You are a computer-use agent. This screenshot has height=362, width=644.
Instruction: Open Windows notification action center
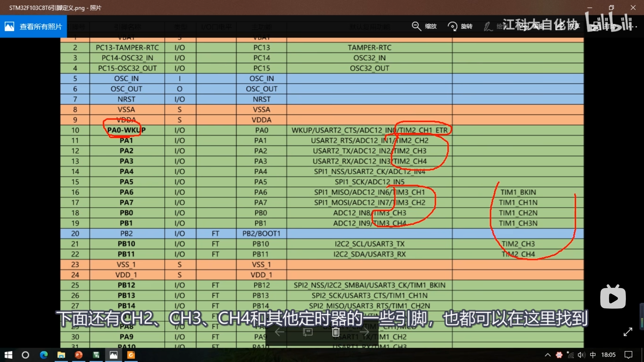point(628,355)
